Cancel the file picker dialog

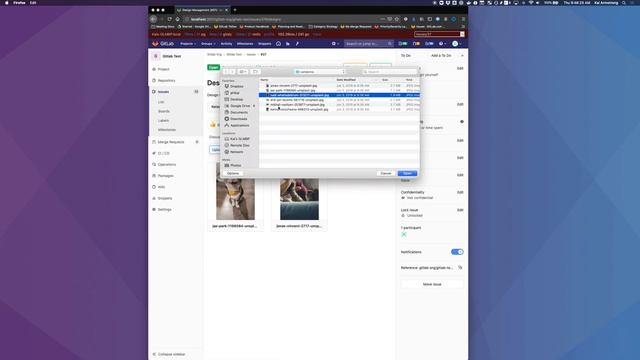pyautogui.click(x=386, y=173)
